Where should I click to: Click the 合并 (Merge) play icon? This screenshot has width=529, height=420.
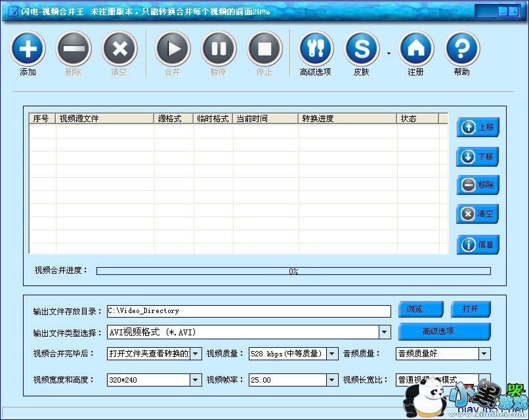(172, 49)
